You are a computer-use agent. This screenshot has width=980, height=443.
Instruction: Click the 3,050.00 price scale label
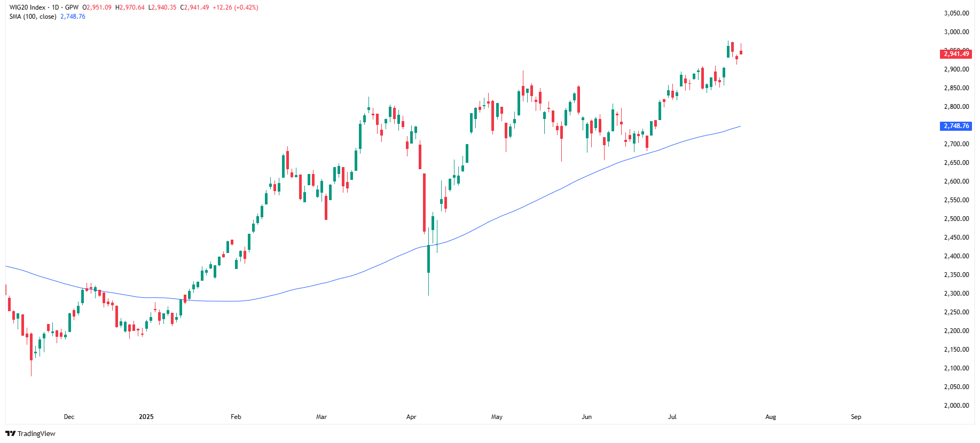click(956, 13)
